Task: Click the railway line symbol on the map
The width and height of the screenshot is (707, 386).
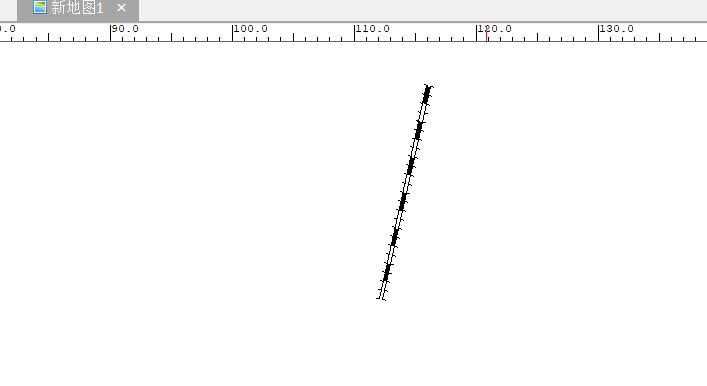Action: [x=404, y=192]
